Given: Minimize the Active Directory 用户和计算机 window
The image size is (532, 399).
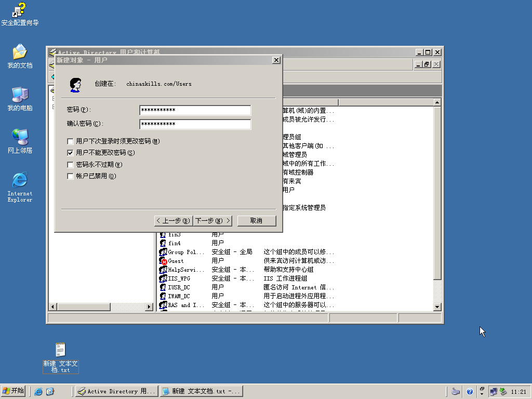Looking at the screenshot, I should pos(419,52).
